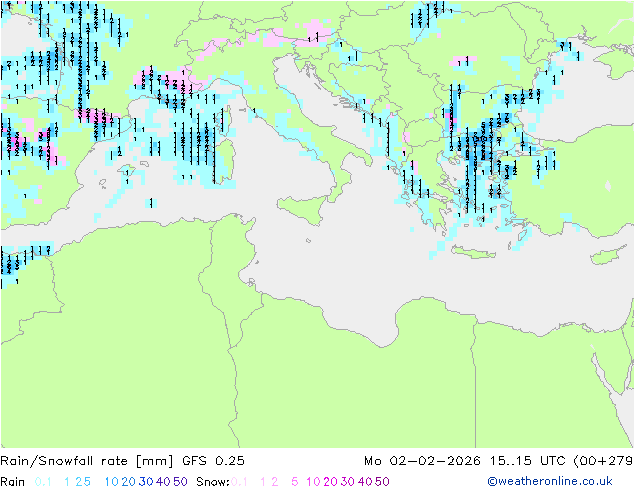Click the '(00+279' forecast offset text

(603, 461)
